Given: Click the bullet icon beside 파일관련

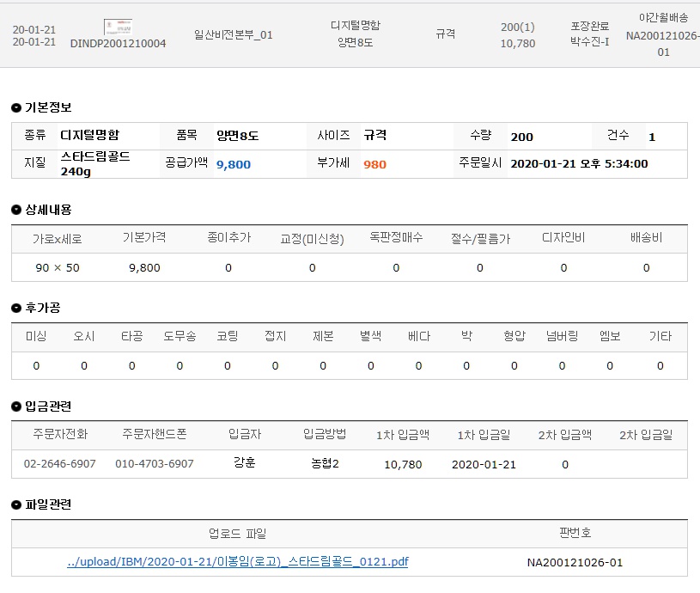Looking at the screenshot, I should click(16, 504).
